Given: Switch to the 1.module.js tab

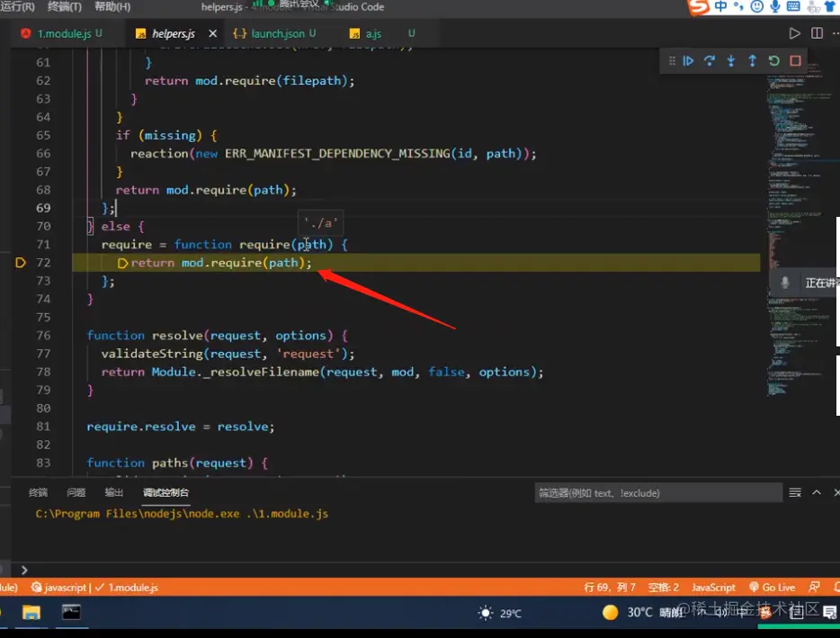Looking at the screenshot, I should [62, 33].
